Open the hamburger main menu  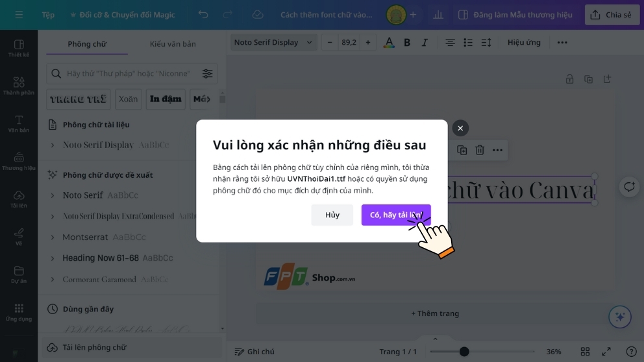pos(19,15)
